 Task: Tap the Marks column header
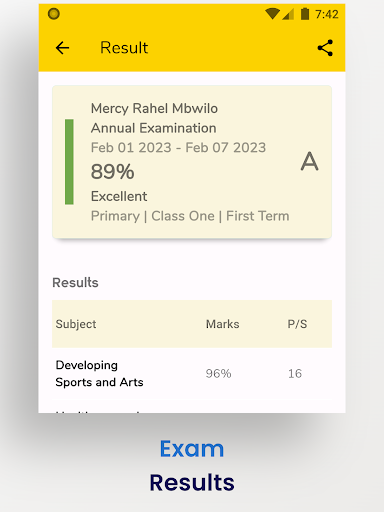pyautogui.click(x=223, y=324)
